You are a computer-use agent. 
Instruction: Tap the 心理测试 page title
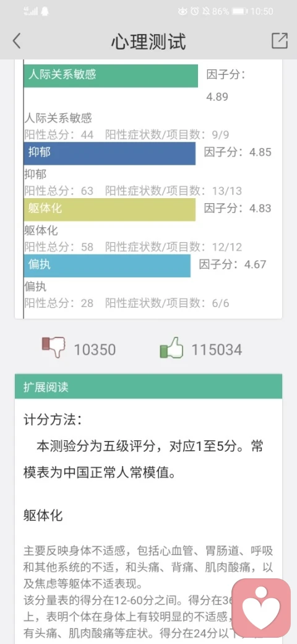tap(148, 41)
